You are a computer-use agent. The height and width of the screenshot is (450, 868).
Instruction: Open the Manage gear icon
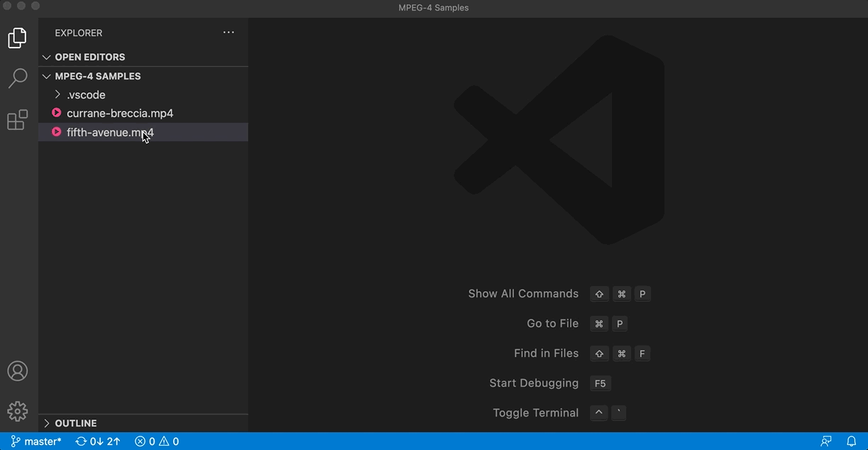18,411
